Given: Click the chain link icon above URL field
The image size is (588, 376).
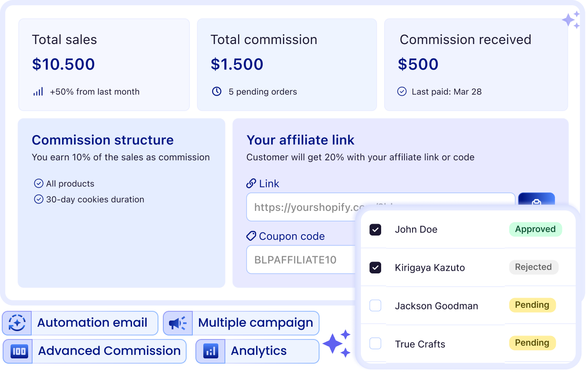Looking at the screenshot, I should coord(251,184).
